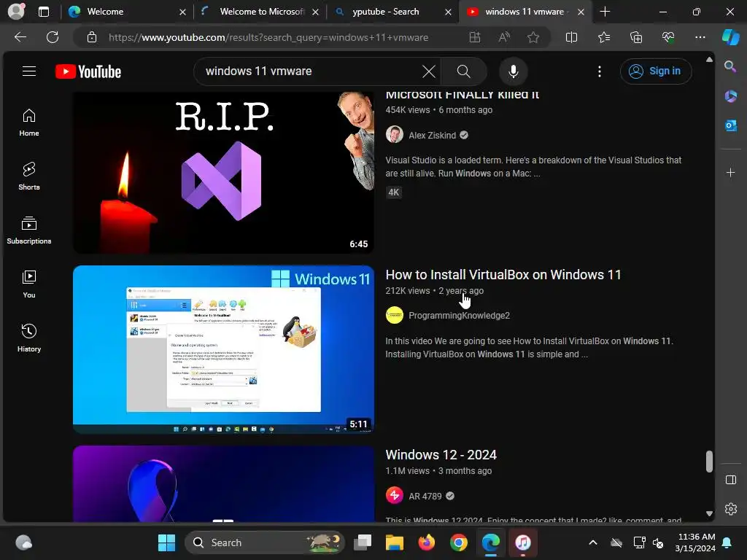The height and width of the screenshot is (560, 747).
Task: Open Copilot in Edge
Action: click(730, 37)
